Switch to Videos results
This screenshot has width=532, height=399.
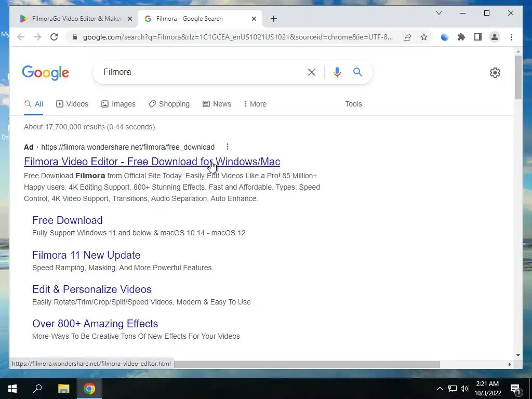pos(72,104)
